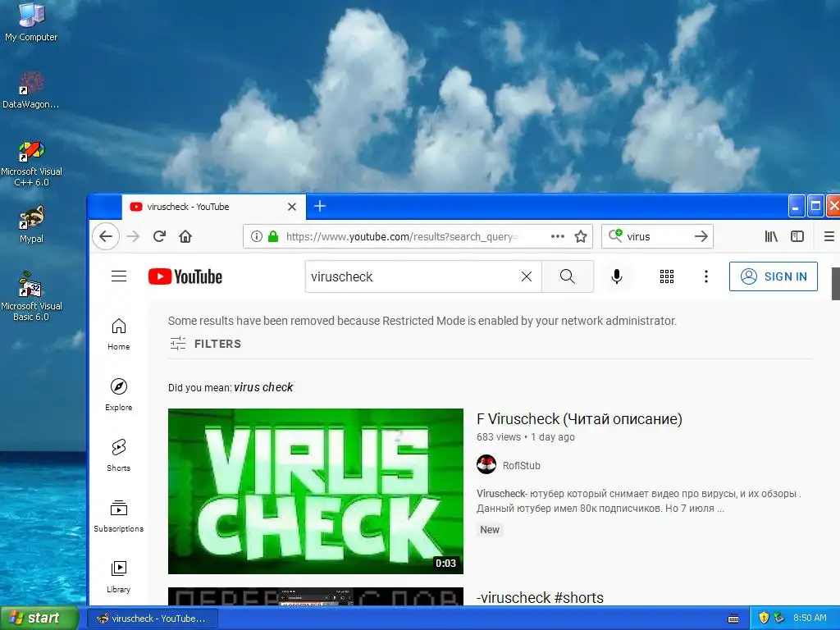
Task: Launch the Mypal browser desktop icon
Action: click(x=31, y=224)
